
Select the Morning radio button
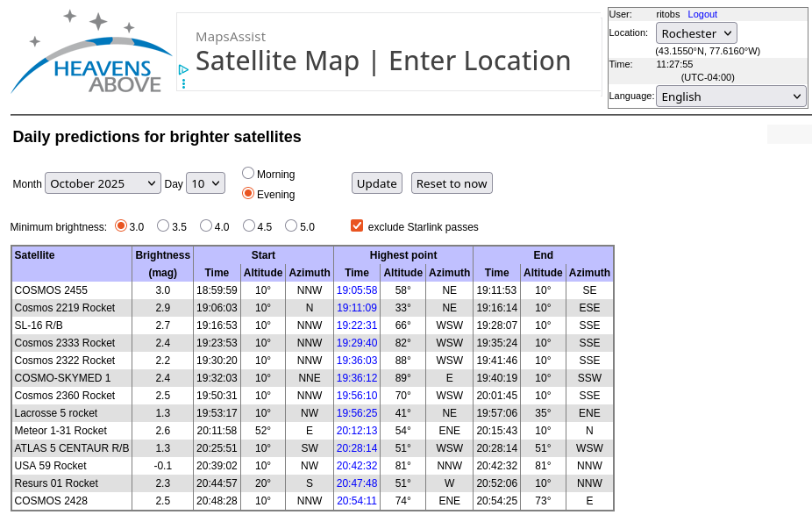[x=248, y=174]
